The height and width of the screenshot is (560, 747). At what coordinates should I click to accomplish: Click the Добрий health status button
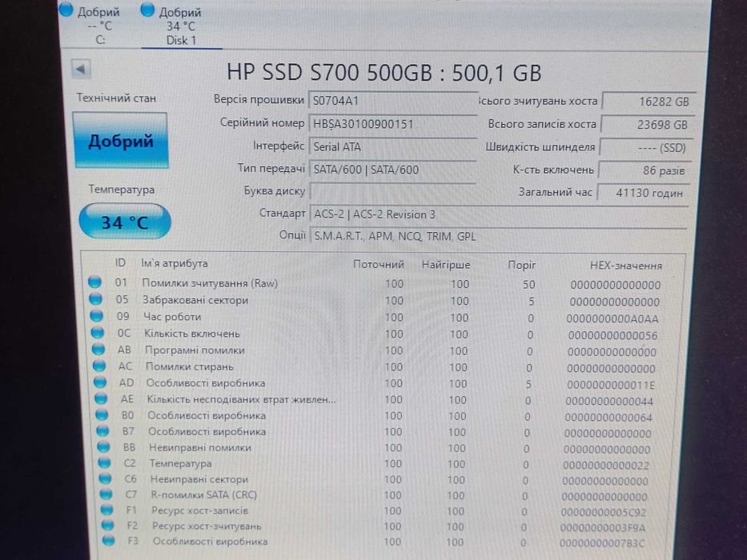121,141
